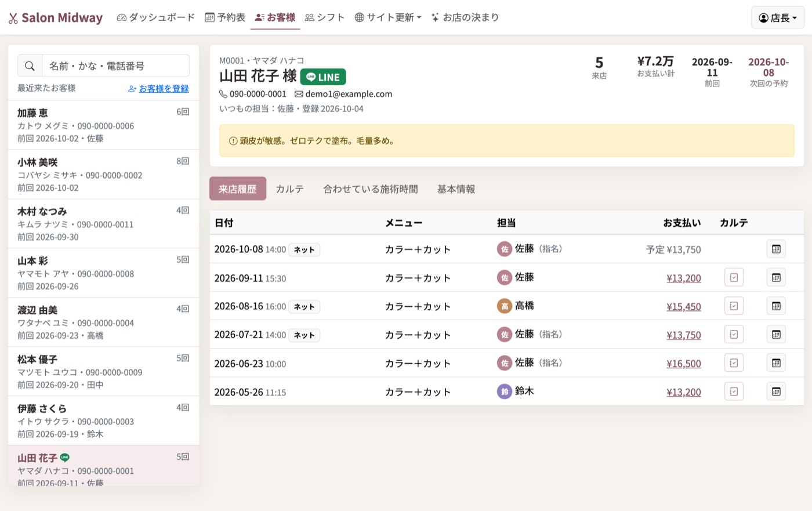Viewport: 812px width, 511px height.
Task: Open calendar icon for 2026-08-16 visit
Action: point(776,306)
